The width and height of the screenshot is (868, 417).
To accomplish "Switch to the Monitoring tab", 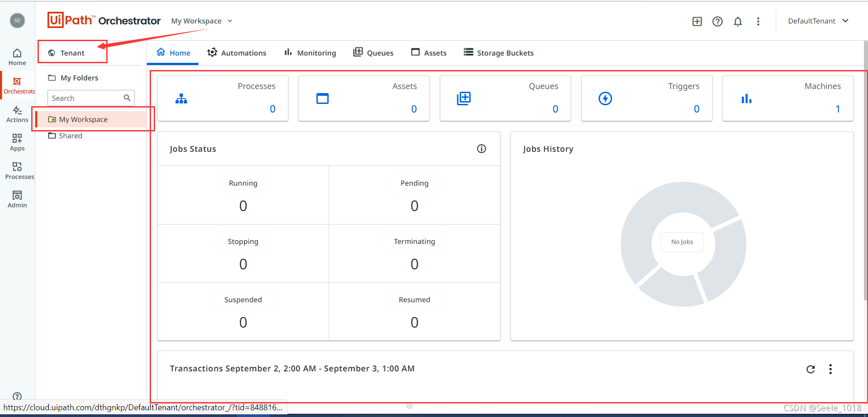I will pyautogui.click(x=310, y=53).
